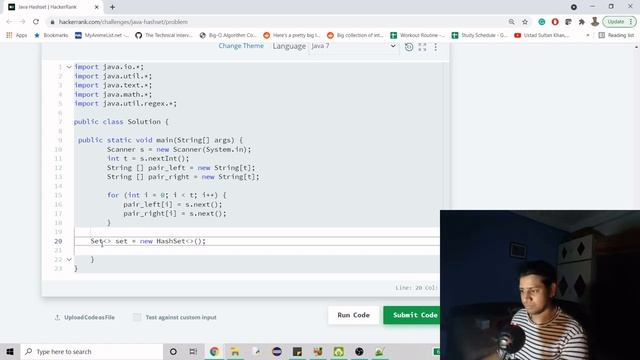Open Sticky Notes taskbar icon
The width and height of the screenshot is (640, 360).
tap(298, 351)
